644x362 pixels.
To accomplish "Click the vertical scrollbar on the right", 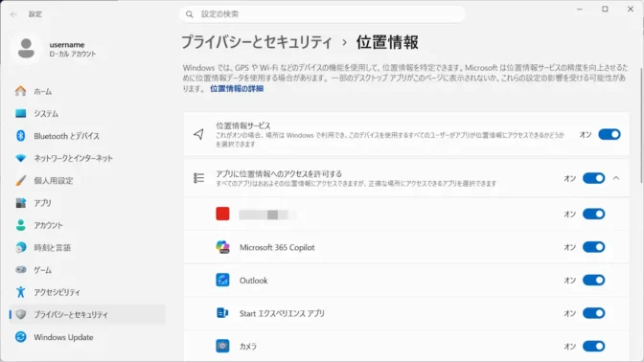I will tap(641, 125).
